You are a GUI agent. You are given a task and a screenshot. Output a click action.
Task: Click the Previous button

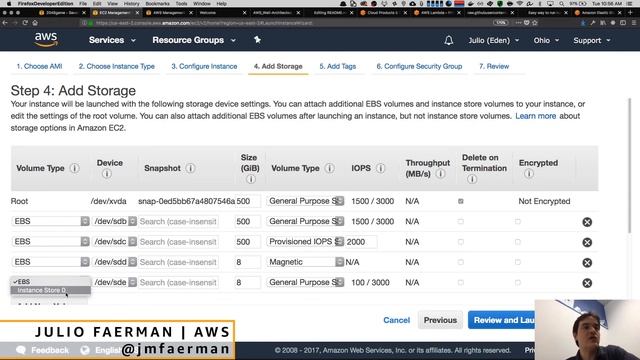[440, 320]
